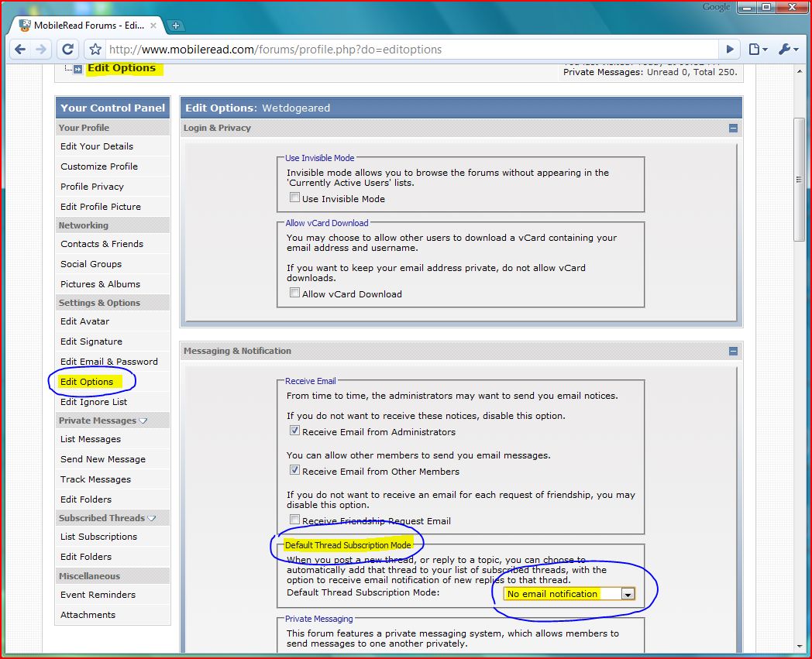Tick the Allow vCard Download checkbox
The image size is (812, 659).
[x=294, y=293]
